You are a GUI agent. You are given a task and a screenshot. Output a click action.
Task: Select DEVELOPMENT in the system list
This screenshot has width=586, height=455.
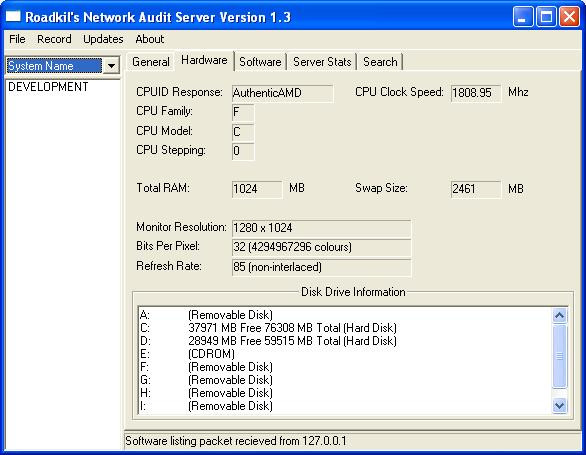(x=48, y=87)
